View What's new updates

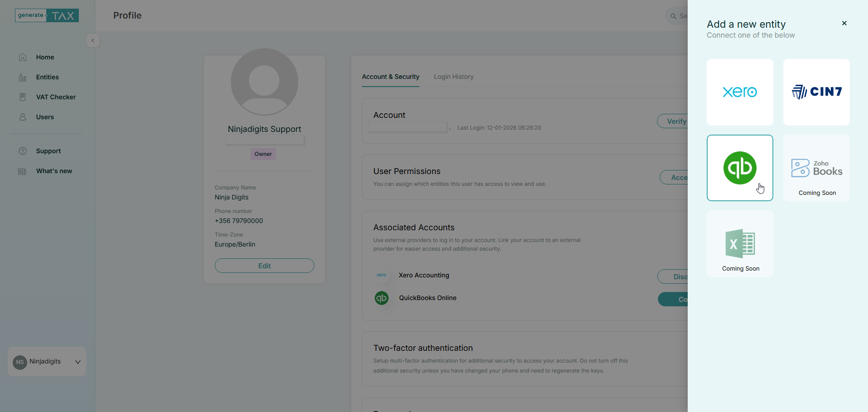coord(54,171)
